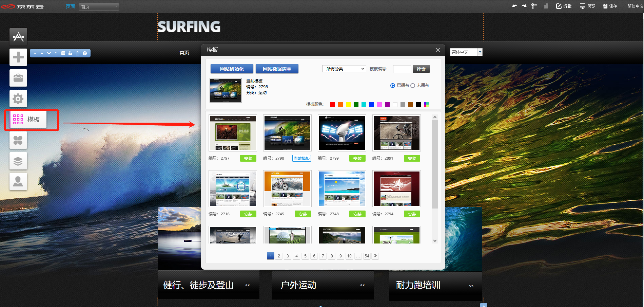Click the trash delete icon in blue toolbar
The width and height of the screenshot is (644, 307).
pos(77,53)
